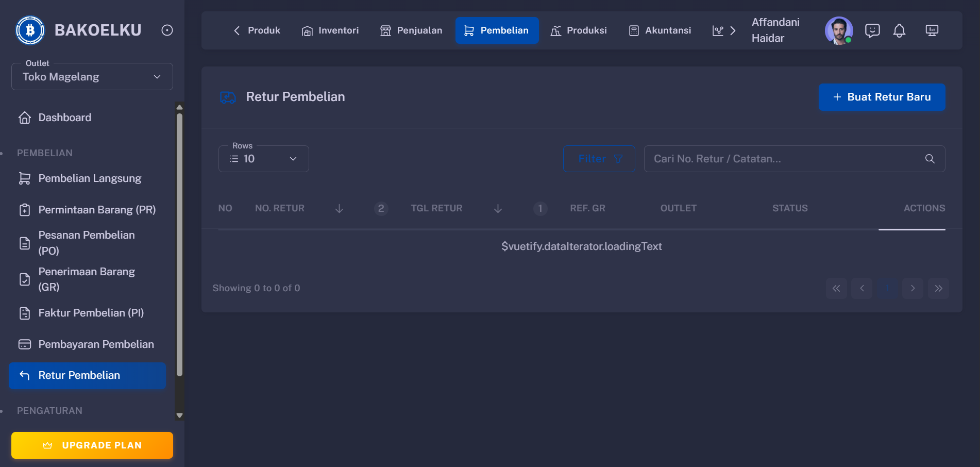Switch to the Produksi tab
This screenshot has height=467, width=980.
click(579, 30)
